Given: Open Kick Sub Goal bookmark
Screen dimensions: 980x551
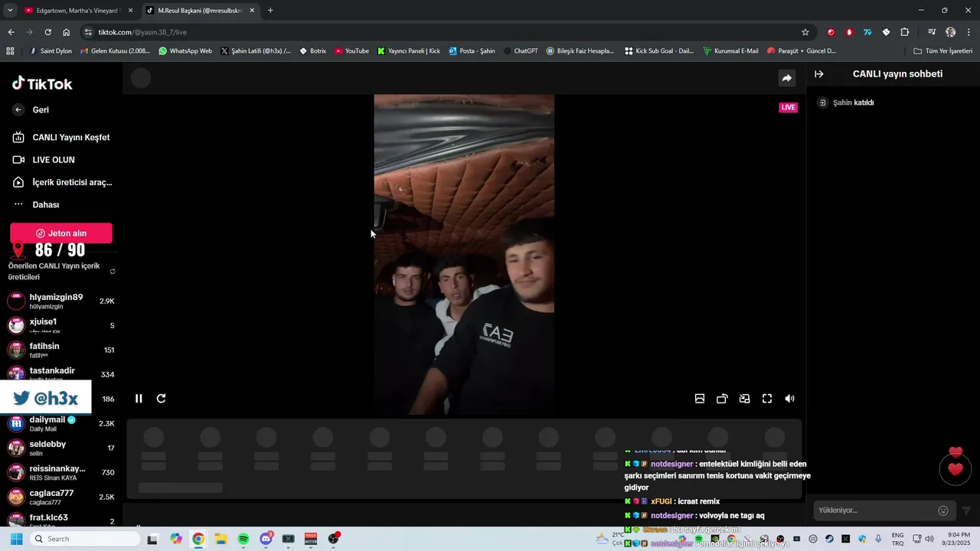Looking at the screenshot, I should (x=659, y=51).
